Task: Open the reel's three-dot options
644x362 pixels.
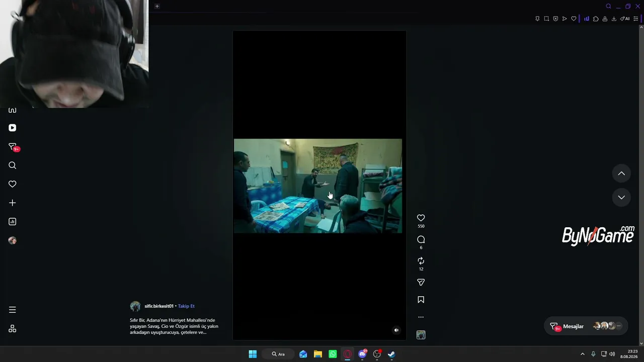Action: [421, 317]
